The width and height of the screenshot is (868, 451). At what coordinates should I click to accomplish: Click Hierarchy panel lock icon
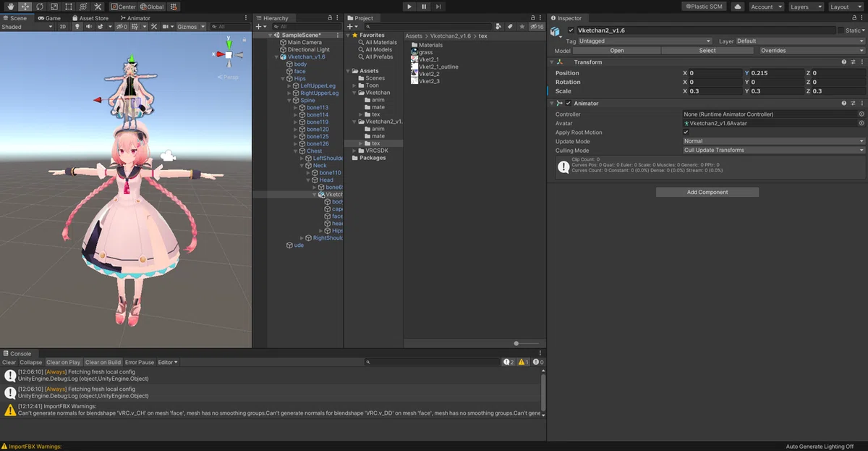point(329,18)
